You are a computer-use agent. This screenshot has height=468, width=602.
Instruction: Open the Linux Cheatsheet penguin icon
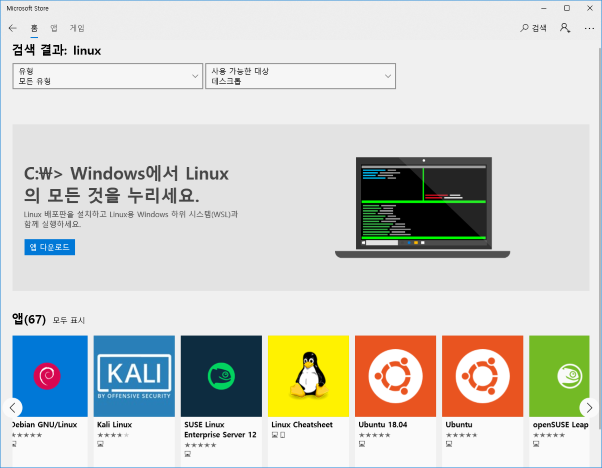[x=308, y=376]
